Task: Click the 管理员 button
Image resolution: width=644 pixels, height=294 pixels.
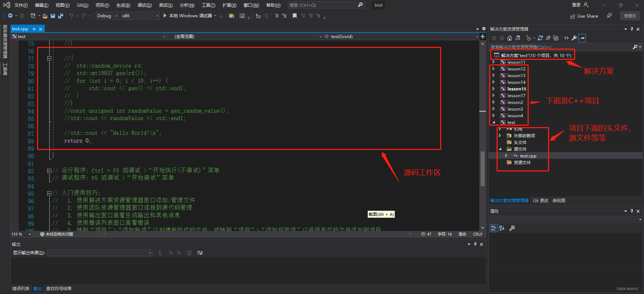Action: pyautogui.click(x=630, y=16)
